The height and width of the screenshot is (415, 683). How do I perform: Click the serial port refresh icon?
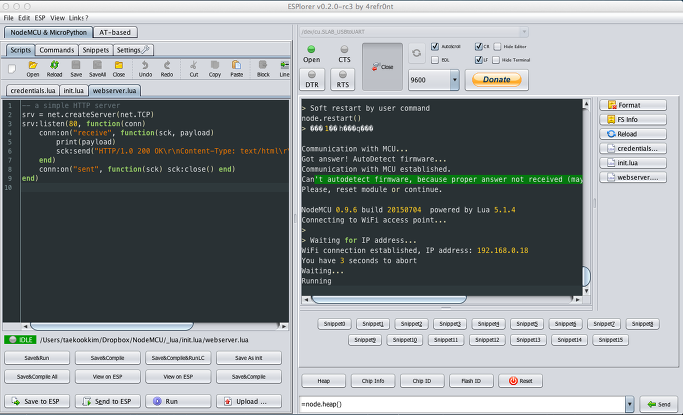pos(416,53)
